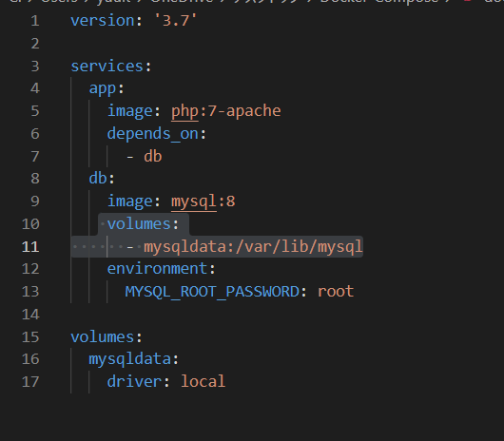Click the 'root' password value
This screenshot has height=441, width=504.
(x=336, y=292)
